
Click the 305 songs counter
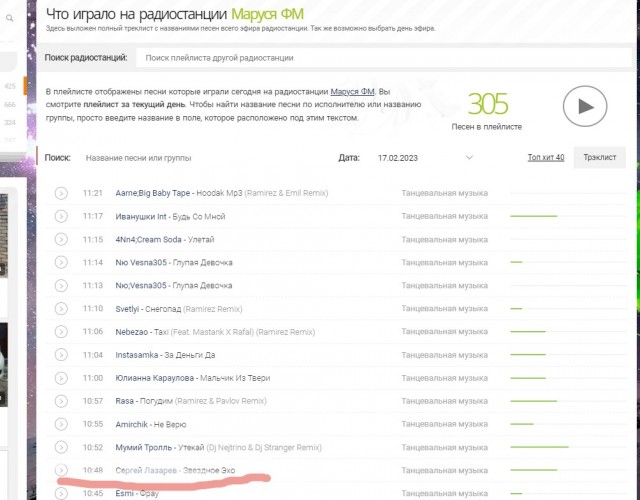tap(488, 104)
